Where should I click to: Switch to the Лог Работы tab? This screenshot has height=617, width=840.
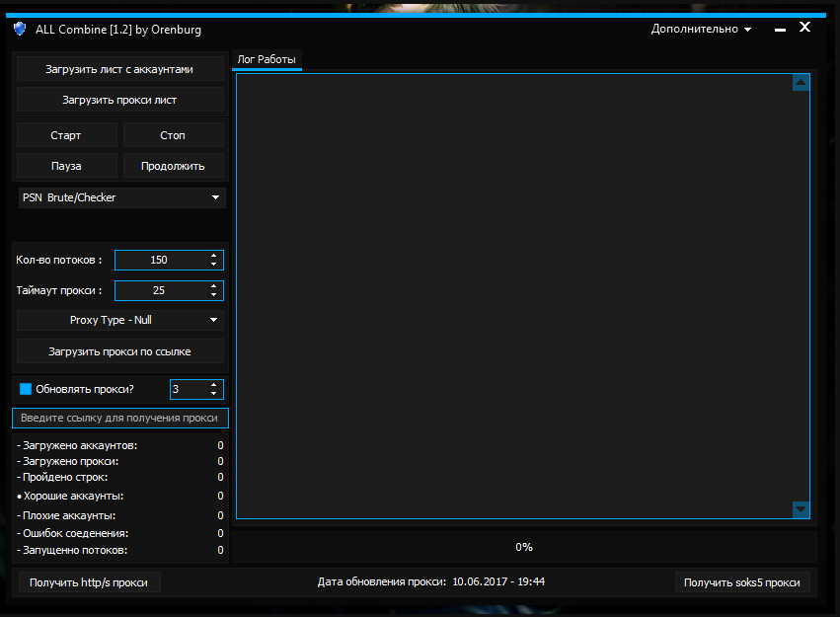267,60
